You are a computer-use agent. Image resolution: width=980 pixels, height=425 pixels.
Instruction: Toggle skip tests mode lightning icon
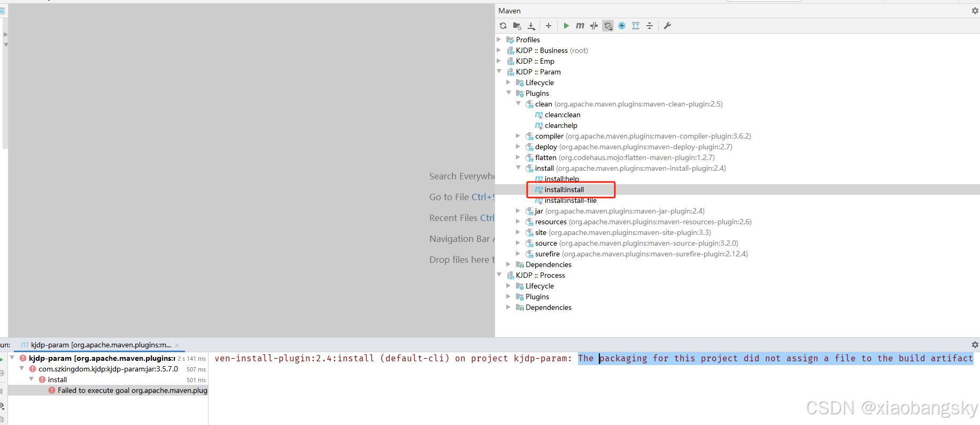tap(622, 26)
